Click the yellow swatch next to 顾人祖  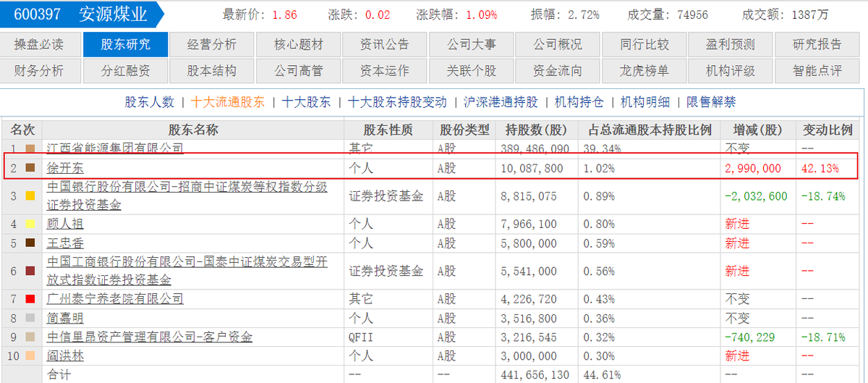coord(30,224)
